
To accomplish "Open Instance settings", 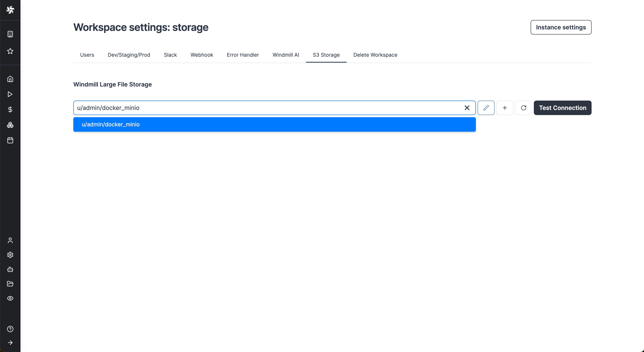I will 561,27.
